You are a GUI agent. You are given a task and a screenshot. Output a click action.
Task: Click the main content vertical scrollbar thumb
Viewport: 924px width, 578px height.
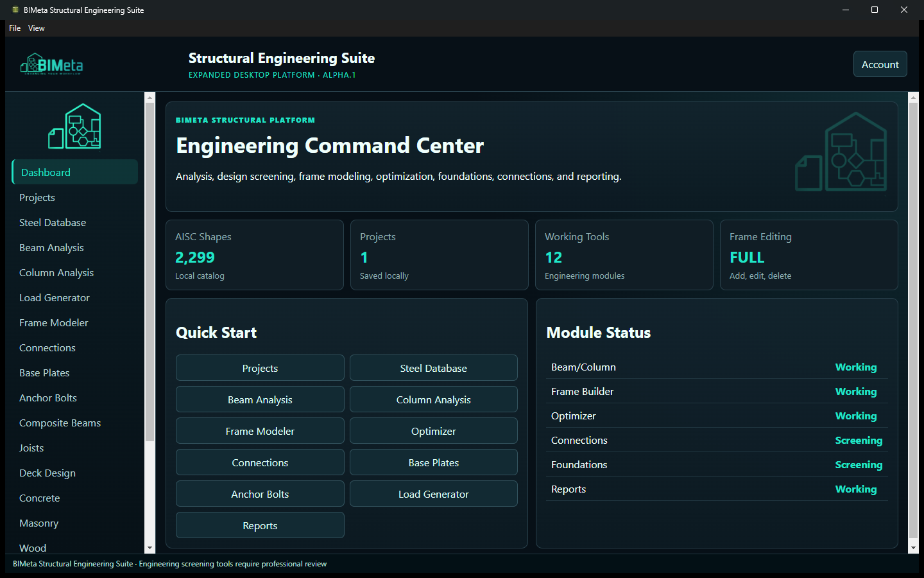click(914, 320)
